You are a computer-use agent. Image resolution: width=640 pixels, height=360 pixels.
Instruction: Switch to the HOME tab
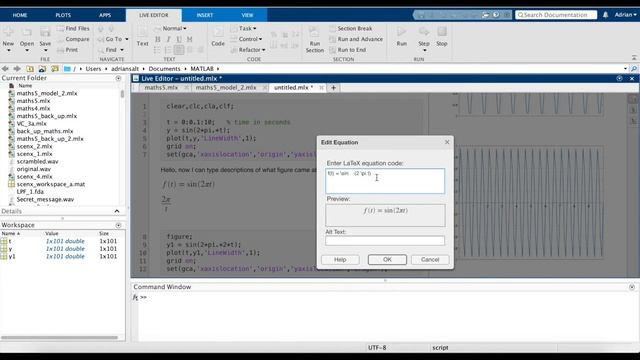pyautogui.click(x=20, y=15)
